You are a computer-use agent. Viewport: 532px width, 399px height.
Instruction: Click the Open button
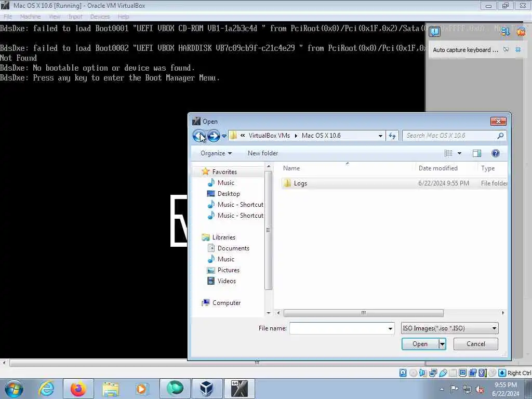(x=420, y=344)
